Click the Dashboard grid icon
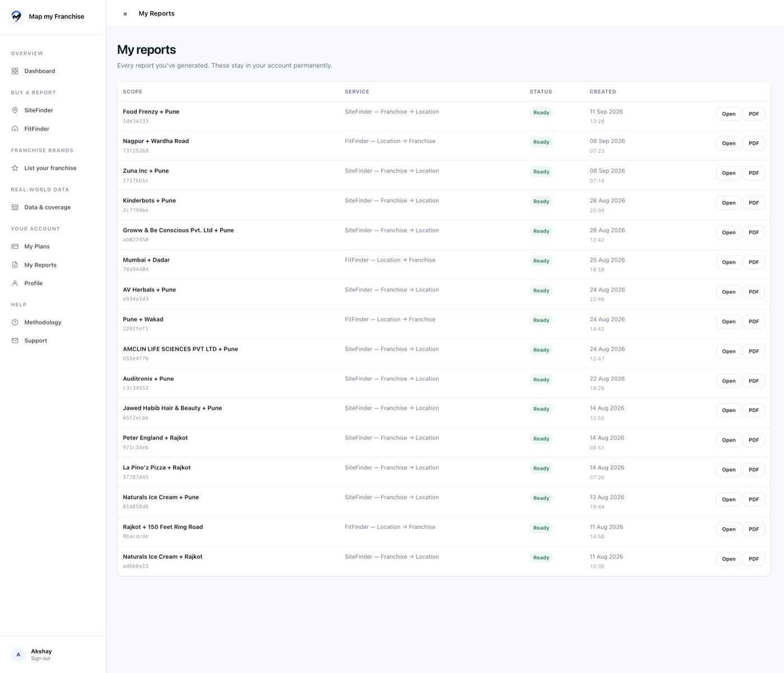 [x=15, y=71]
